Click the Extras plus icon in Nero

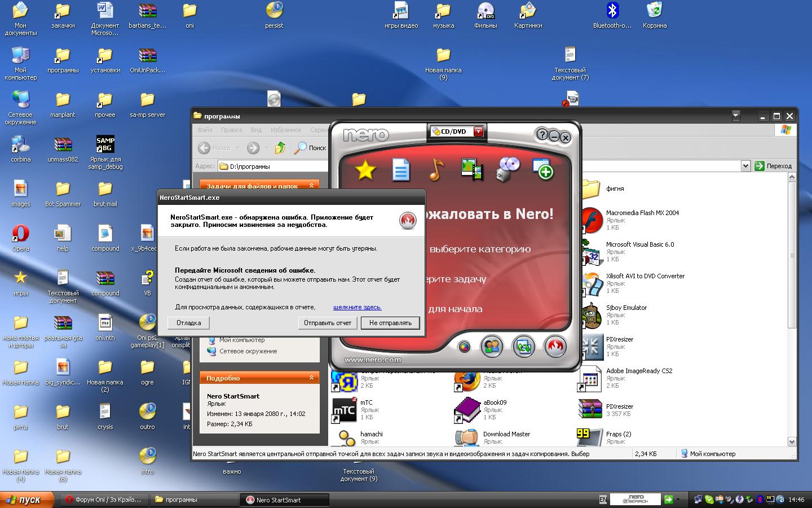543,169
